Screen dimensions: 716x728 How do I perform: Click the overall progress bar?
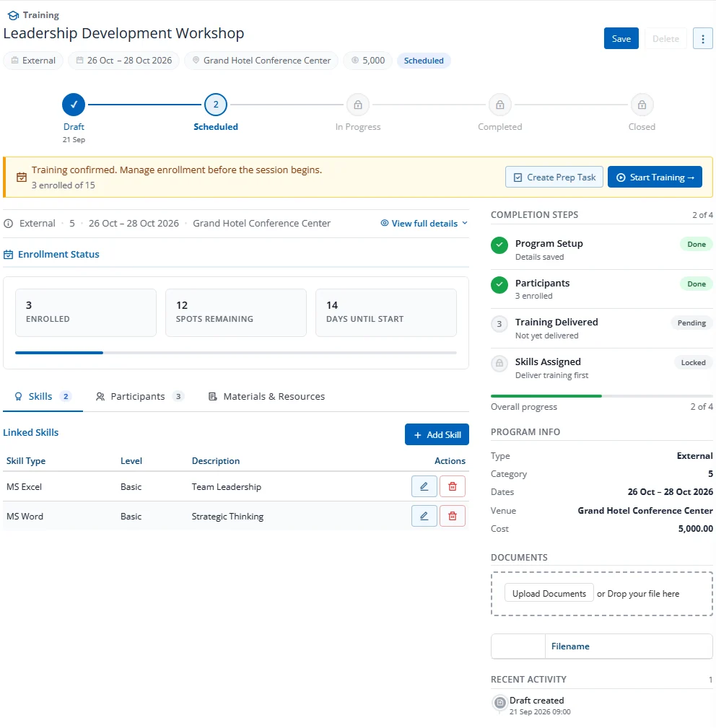click(x=602, y=396)
